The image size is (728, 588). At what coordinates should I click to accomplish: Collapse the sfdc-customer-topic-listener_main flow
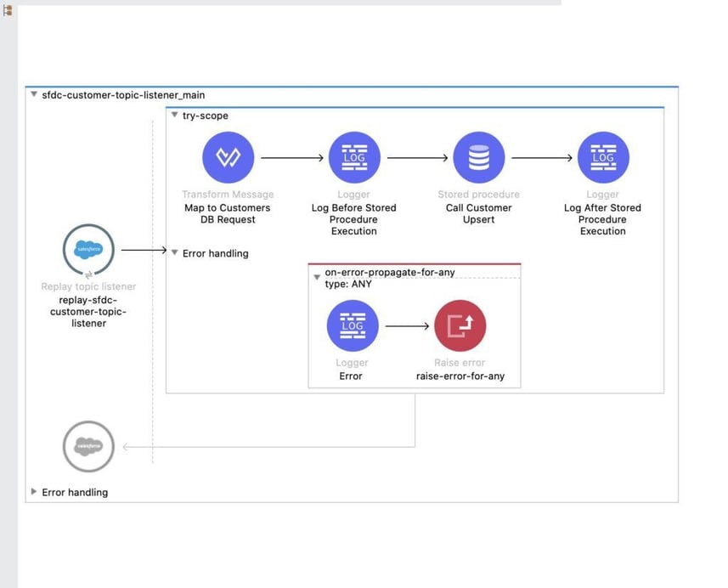(x=34, y=94)
